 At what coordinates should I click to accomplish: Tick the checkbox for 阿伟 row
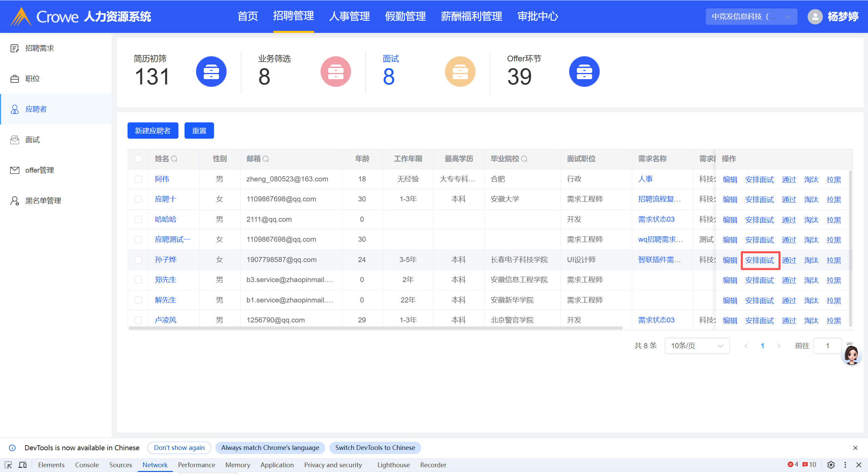click(x=138, y=179)
